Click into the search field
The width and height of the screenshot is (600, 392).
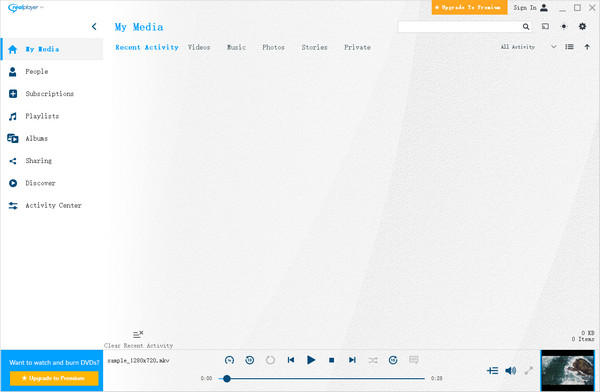click(460, 26)
